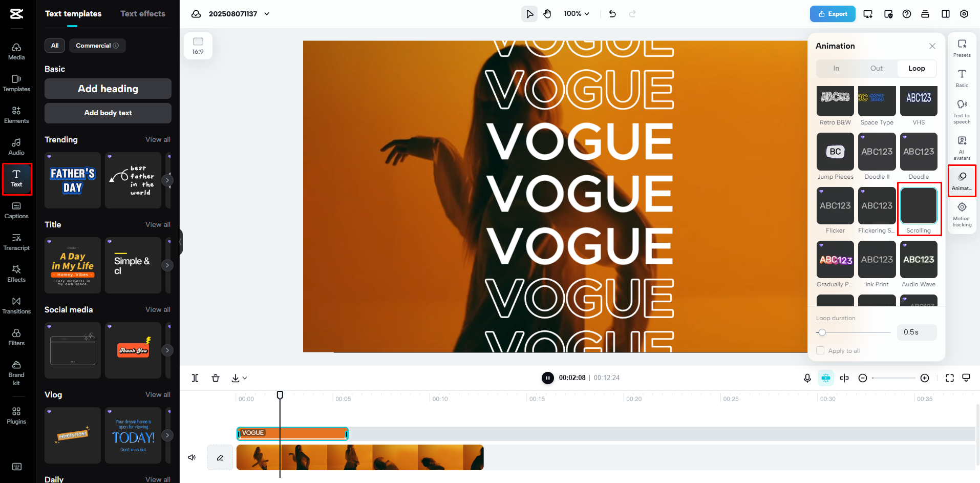The height and width of the screenshot is (483, 980).
Task: Open the Transitions panel
Action: [x=16, y=305]
